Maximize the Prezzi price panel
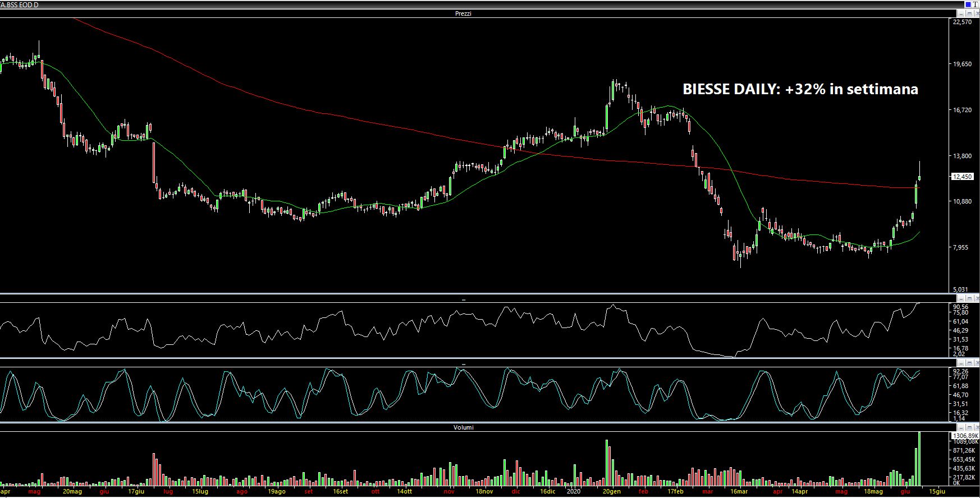 (968, 13)
